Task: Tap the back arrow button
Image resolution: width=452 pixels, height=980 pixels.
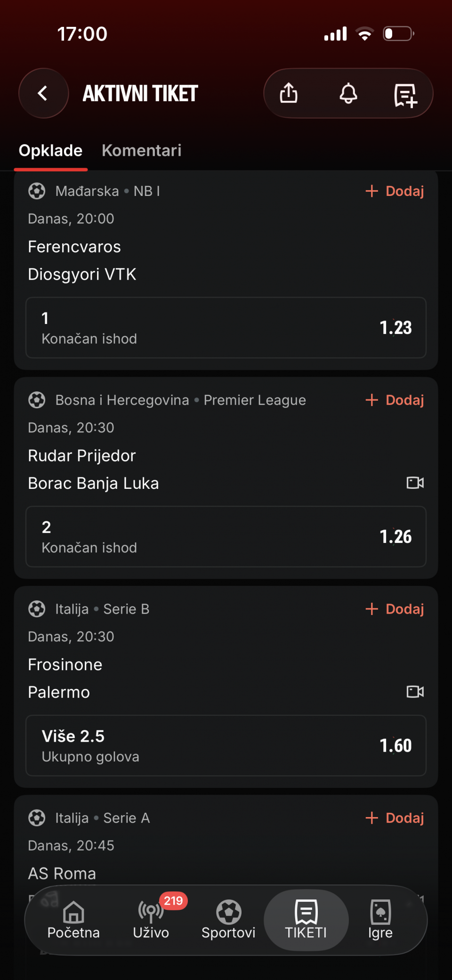Action: point(43,93)
